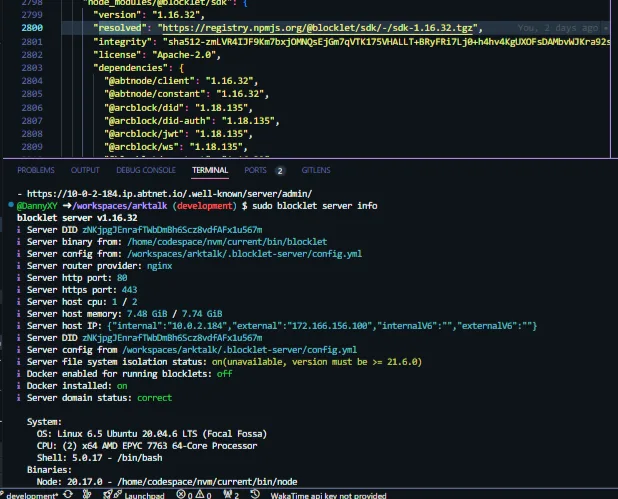Switch to the OUTPUT tab
The image size is (618, 499).
(85, 170)
